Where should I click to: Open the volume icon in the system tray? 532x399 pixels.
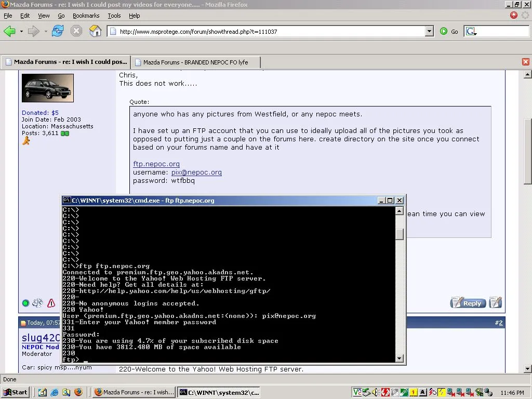(480, 392)
